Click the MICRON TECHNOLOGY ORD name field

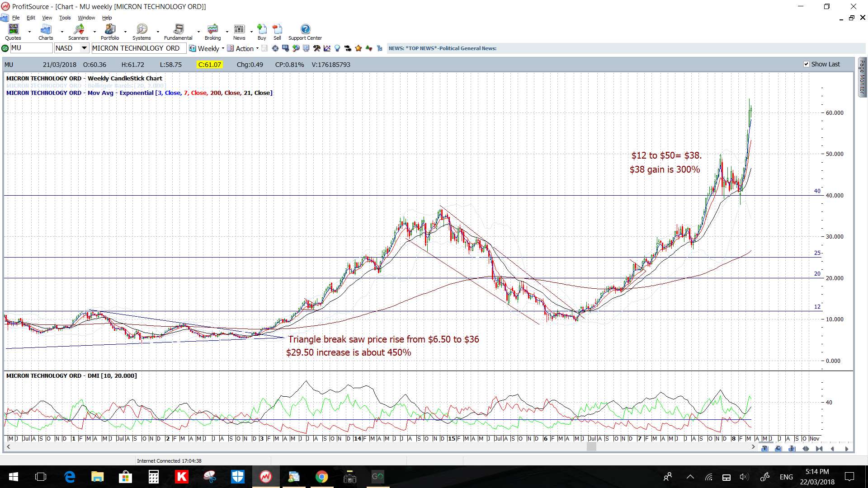[x=139, y=48]
